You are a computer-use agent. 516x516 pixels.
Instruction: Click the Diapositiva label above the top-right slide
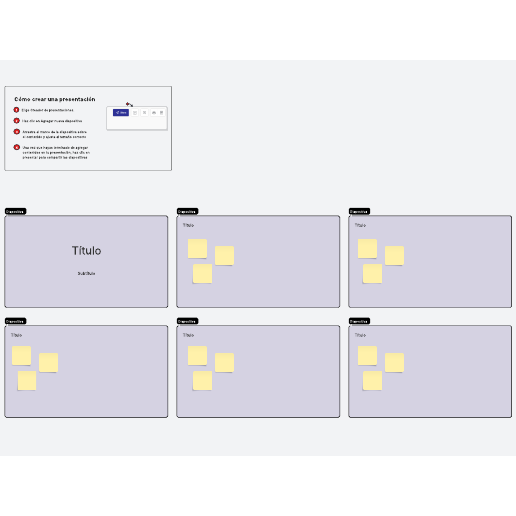click(359, 211)
